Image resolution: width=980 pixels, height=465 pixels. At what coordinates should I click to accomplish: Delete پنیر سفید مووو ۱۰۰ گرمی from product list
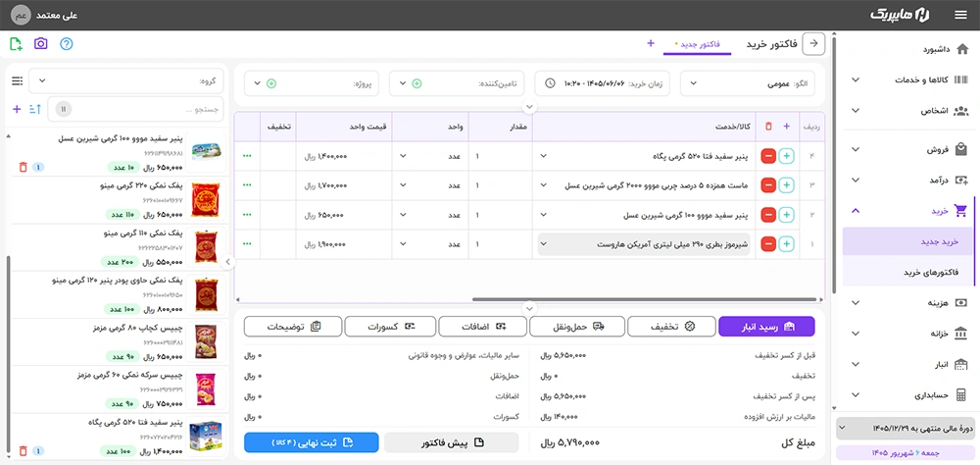(23, 167)
